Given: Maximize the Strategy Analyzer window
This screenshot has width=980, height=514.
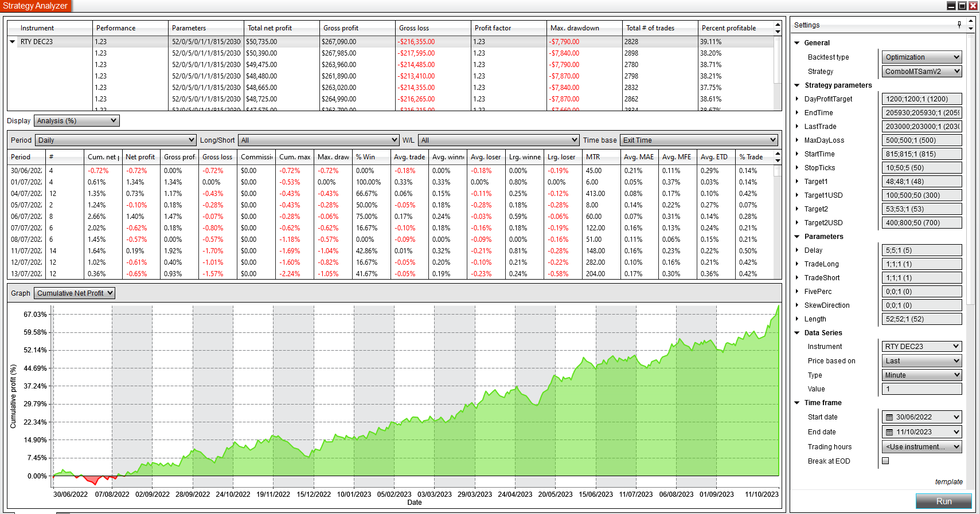Looking at the screenshot, I should click(962, 6).
